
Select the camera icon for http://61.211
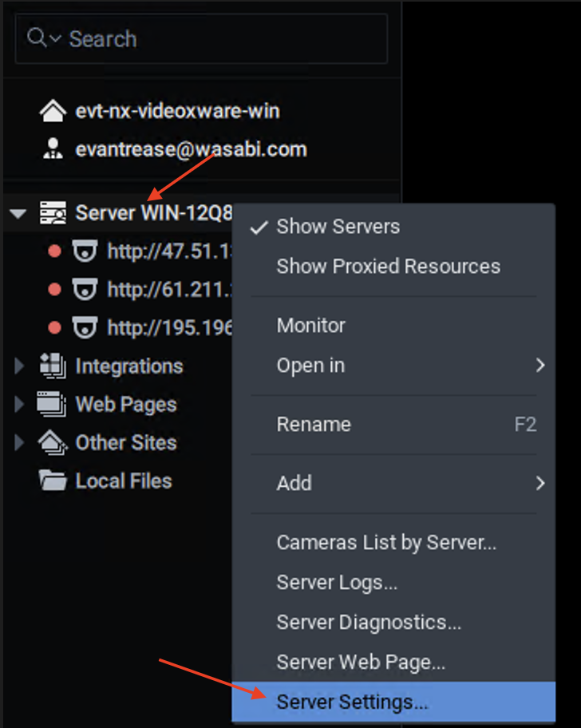85,289
